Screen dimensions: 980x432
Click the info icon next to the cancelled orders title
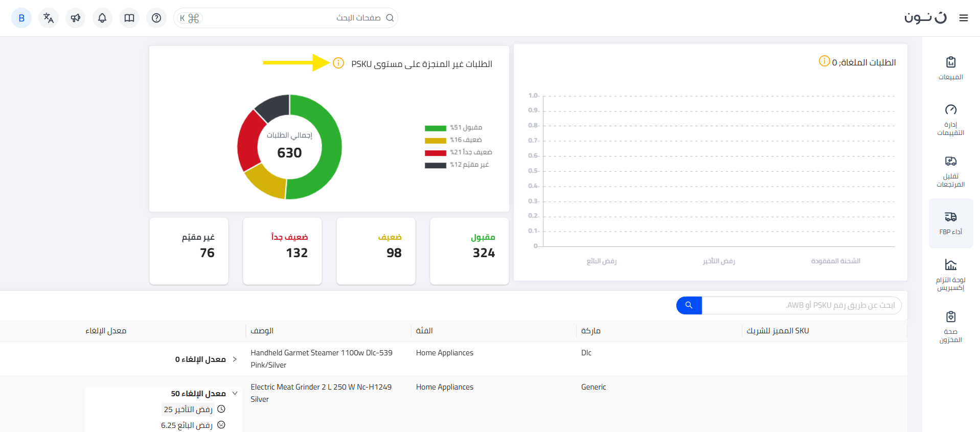(x=824, y=61)
